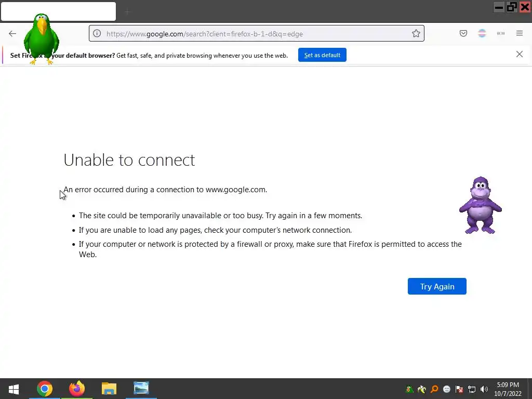Open Google Chrome from the taskbar
This screenshot has width=532, height=399.
(x=45, y=389)
